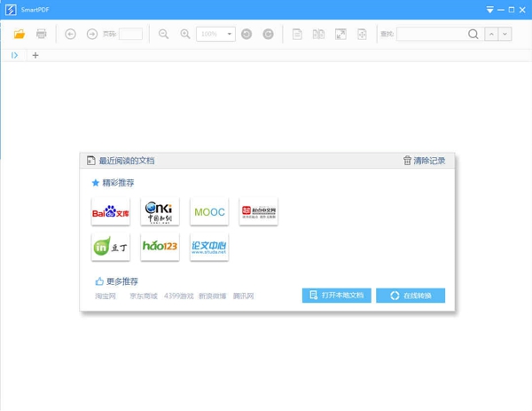Click the fullscreen view icon

(x=340, y=34)
